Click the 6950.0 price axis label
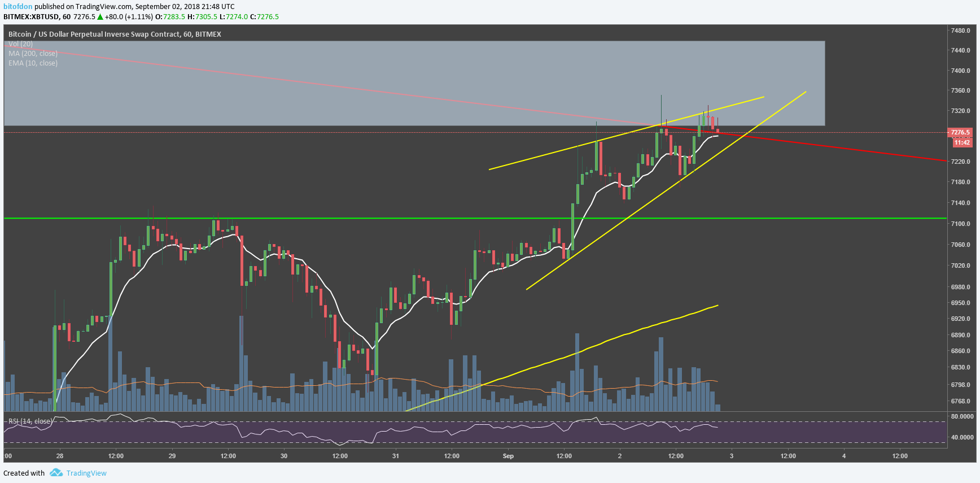Screen dimensions: 980x483 961,303
